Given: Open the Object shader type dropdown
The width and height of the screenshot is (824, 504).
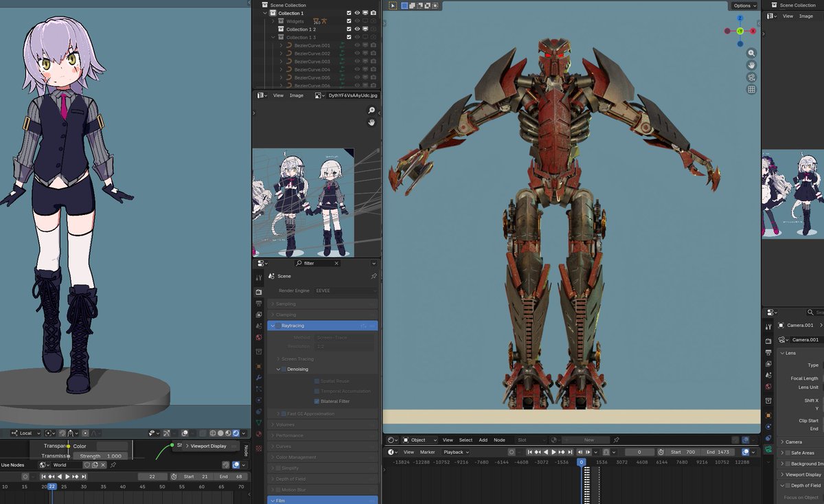Looking at the screenshot, I should click(x=418, y=439).
